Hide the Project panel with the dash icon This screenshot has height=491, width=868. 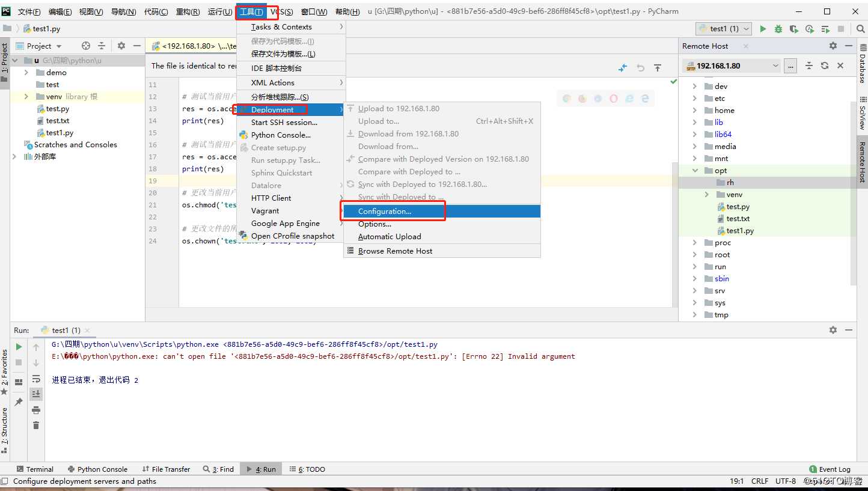tap(137, 46)
